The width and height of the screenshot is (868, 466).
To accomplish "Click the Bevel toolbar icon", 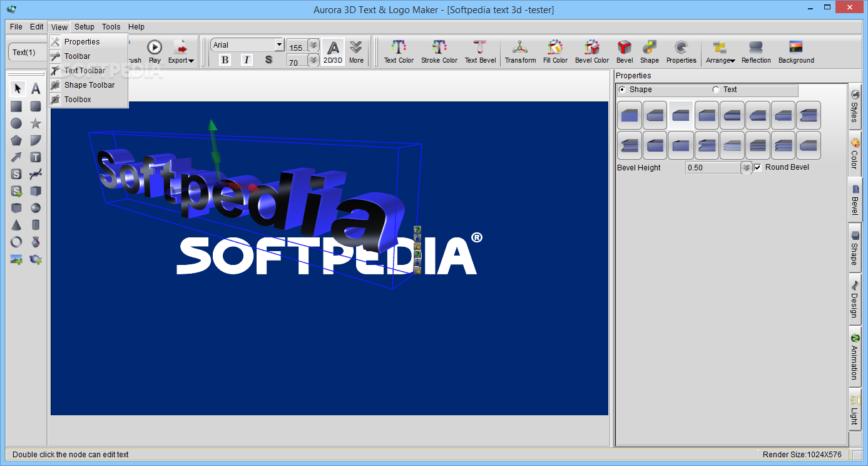I will [x=625, y=51].
